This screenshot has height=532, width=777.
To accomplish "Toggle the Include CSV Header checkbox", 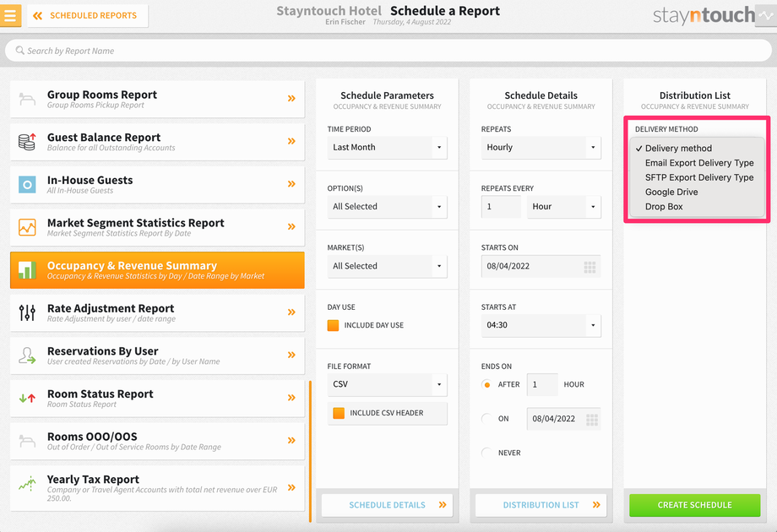I will tap(339, 413).
